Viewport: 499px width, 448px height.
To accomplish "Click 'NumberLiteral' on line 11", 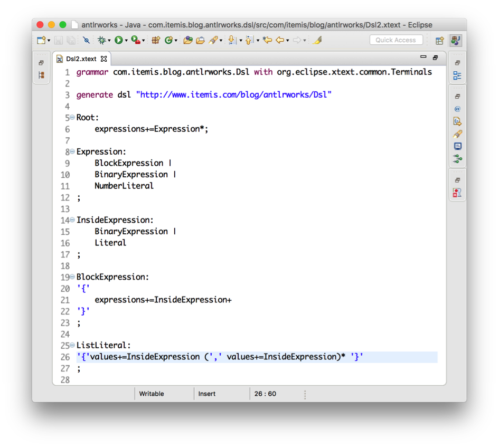I will (x=124, y=186).
